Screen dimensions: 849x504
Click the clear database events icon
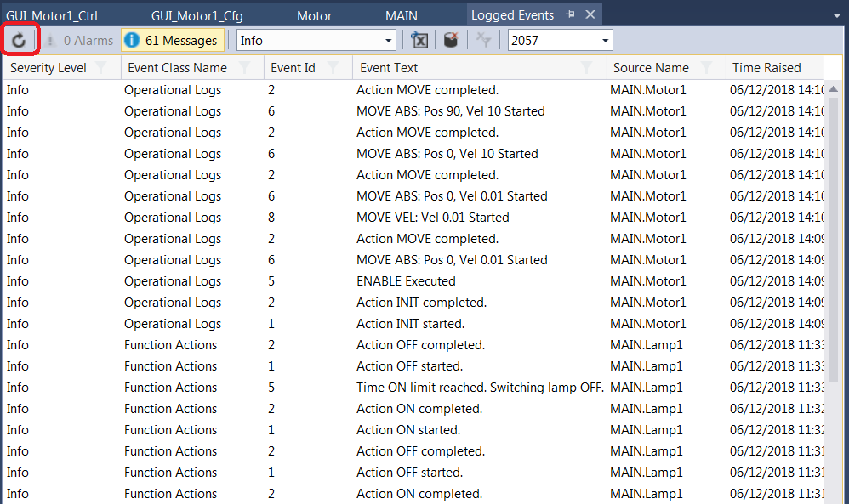coord(451,40)
